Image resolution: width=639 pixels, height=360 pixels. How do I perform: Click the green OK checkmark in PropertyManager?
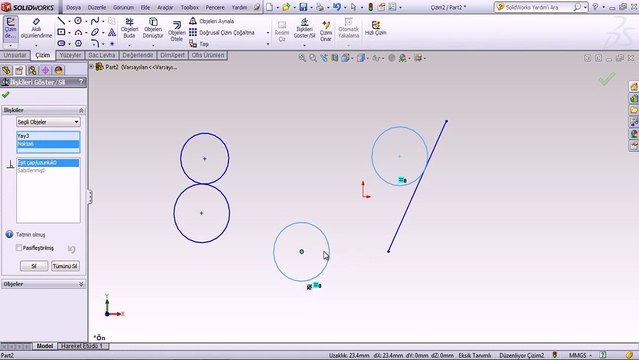[5, 95]
